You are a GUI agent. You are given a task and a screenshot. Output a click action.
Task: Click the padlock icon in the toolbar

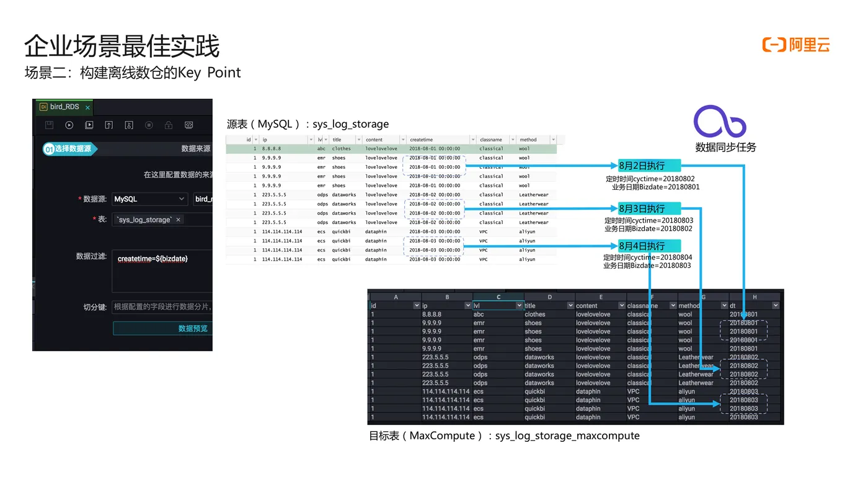point(169,125)
